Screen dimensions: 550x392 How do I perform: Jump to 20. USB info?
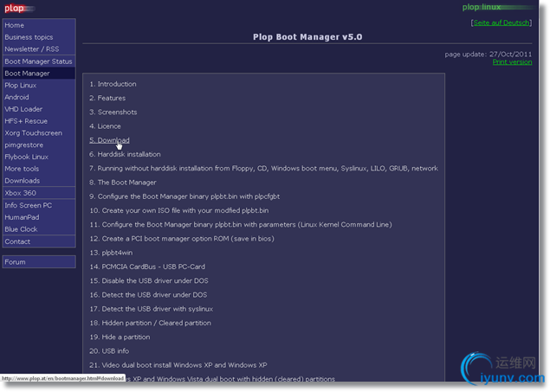coord(109,350)
